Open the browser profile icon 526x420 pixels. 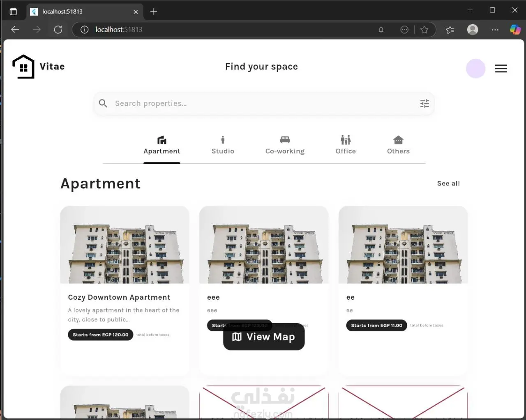click(x=473, y=30)
